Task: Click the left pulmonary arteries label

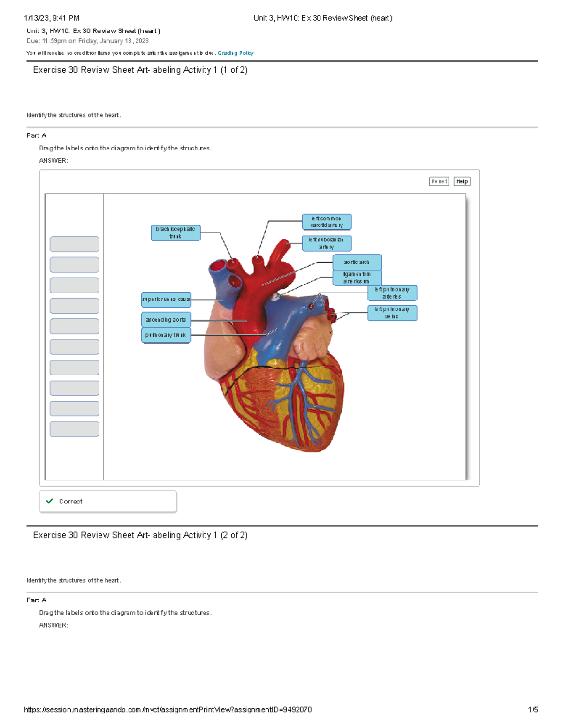Action: [392, 293]
